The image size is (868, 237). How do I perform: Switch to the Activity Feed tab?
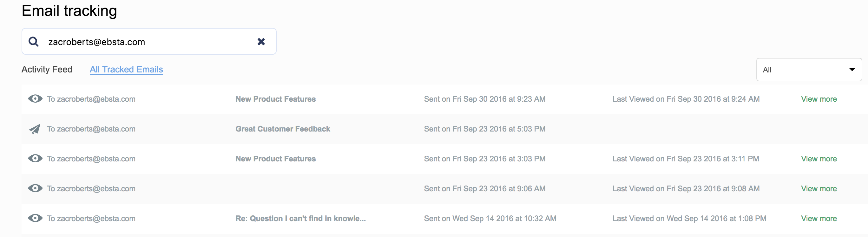47,69
